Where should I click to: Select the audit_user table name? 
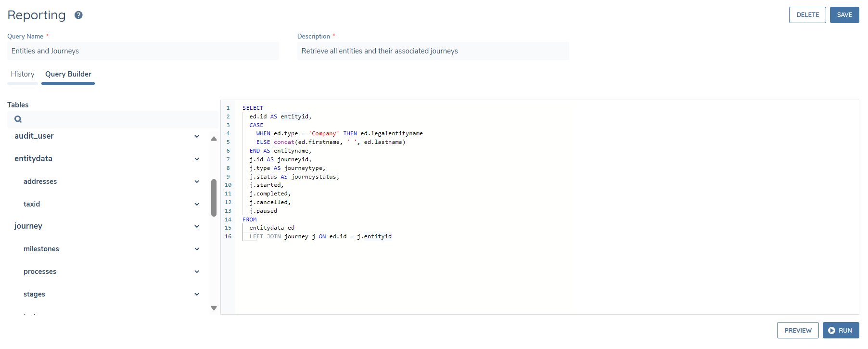(34, 136)
